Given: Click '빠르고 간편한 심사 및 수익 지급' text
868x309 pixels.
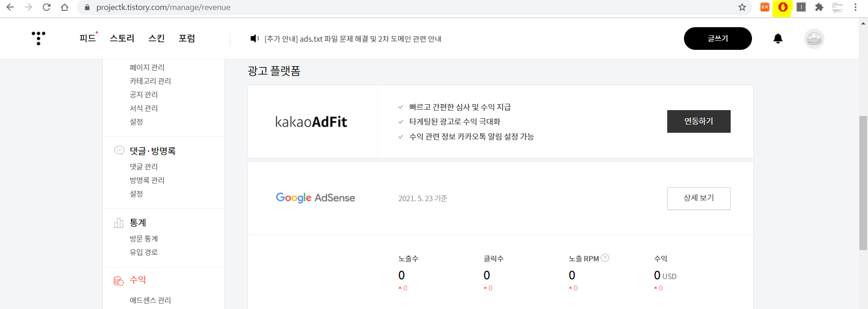Looking at the screenshot, I should click(460, 107).
